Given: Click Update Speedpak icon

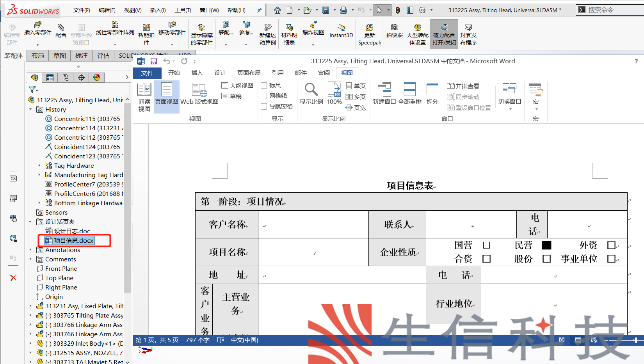Looking at the screenshot, I should (370, 34).
